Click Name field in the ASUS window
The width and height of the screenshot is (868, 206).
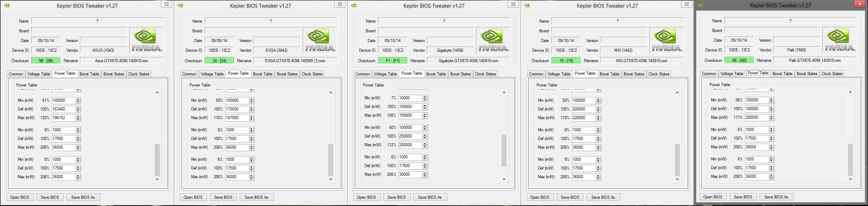97,21
